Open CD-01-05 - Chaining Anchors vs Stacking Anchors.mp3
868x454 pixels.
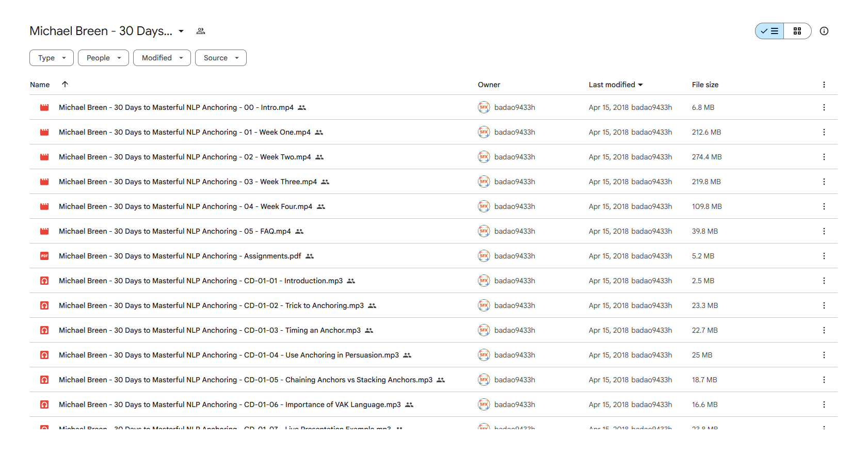tap(246, 380)
